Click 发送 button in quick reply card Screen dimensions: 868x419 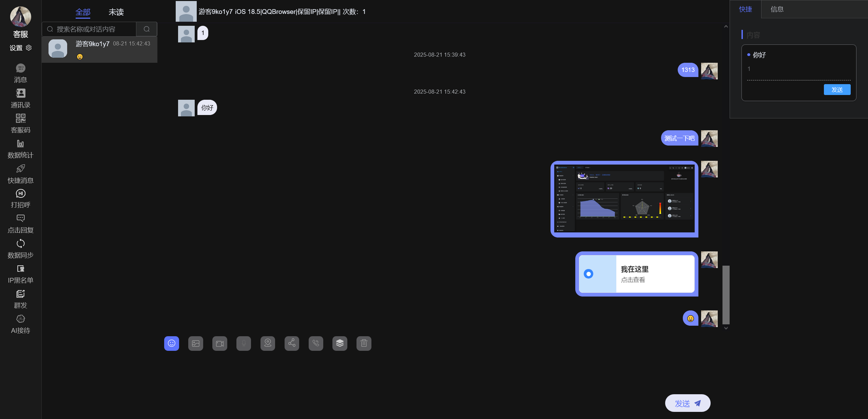coord(837,90)
